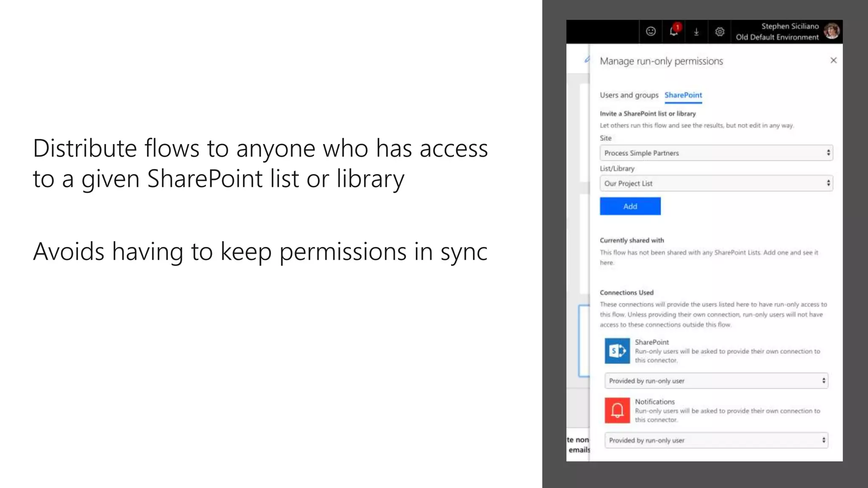Open the SharePoint connection provider dropdown
This screenshot has height=488, width=868.
coord(716,381)
